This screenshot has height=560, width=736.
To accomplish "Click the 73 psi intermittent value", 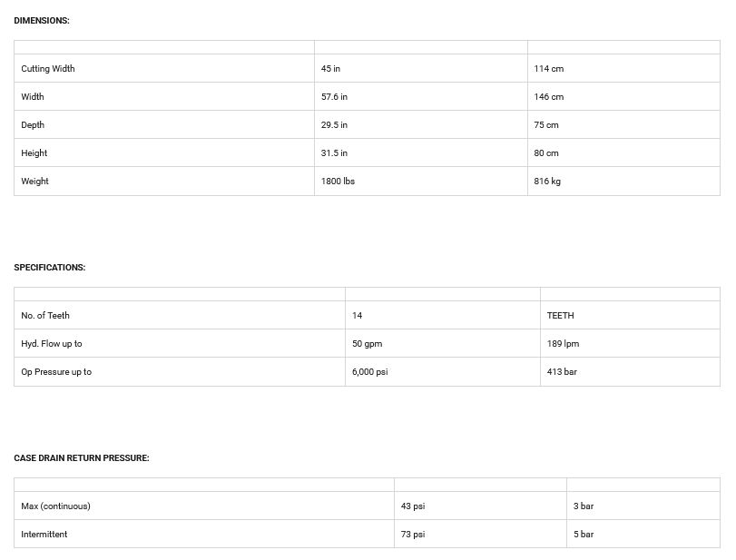I will pyautogui.click(x=413, y=535).
